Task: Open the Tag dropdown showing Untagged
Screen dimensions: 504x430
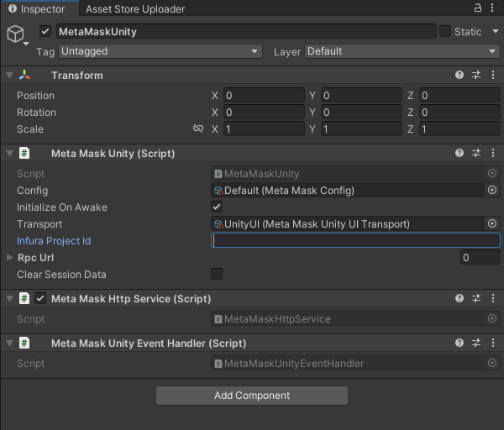Action: click(x=160, y=51)
